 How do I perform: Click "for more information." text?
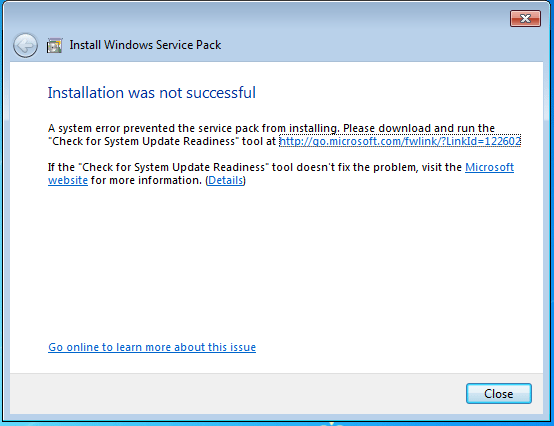click(146, 180)
